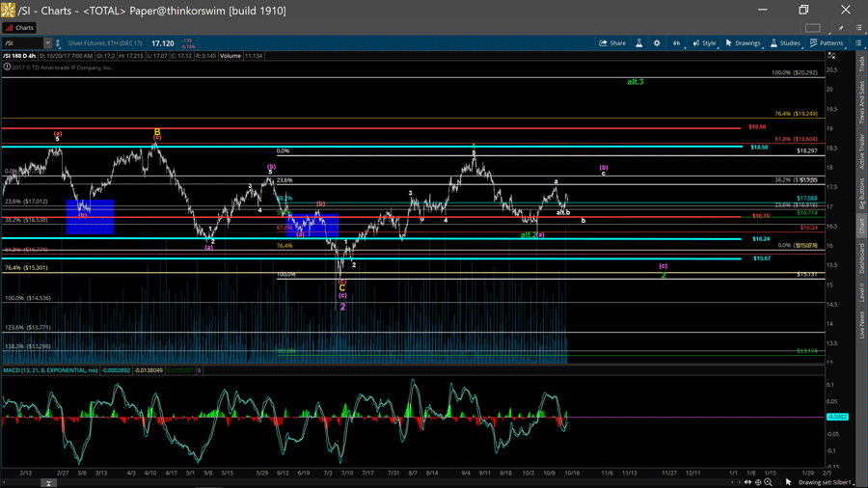
Task: Click the chart grid layout rectangle icon
Action: tap(812, 28)
